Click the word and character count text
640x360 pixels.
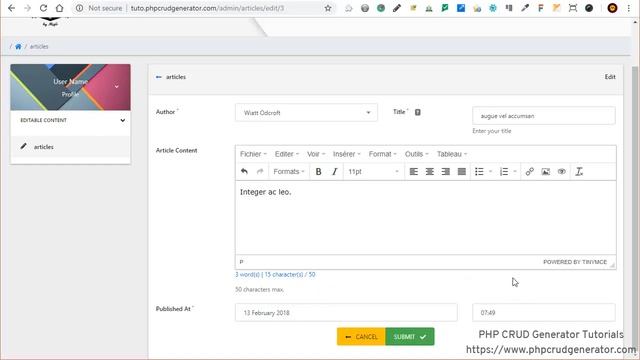tap(275, 275)
